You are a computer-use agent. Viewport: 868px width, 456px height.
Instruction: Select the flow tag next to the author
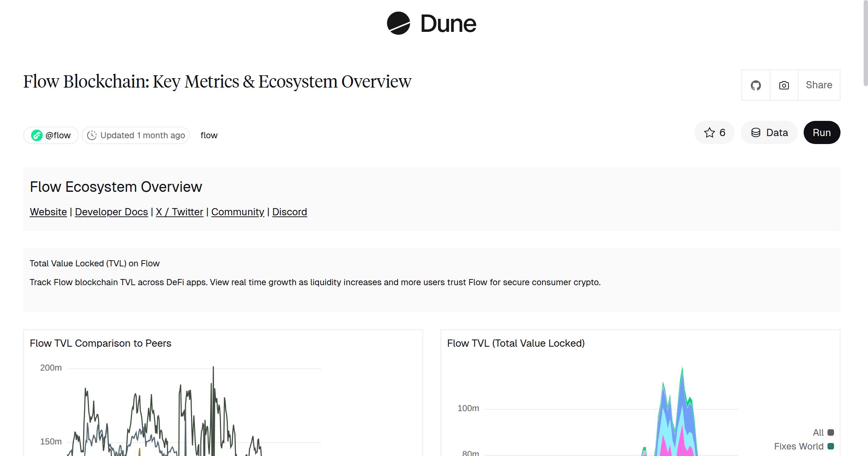coord(209,135)
